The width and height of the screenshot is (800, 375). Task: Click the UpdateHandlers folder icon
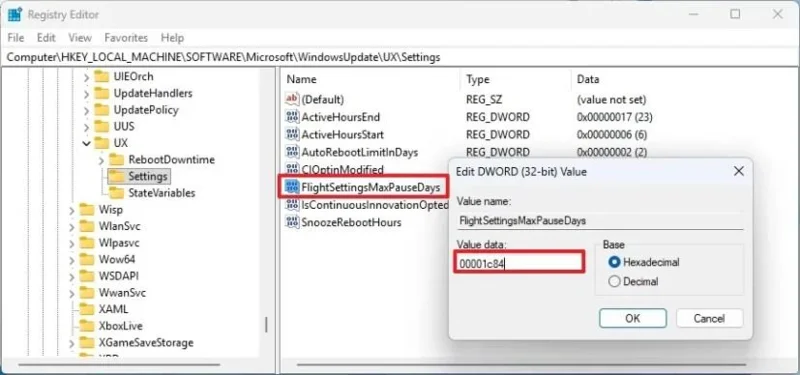pyautogui.click(x=102, y=93)
